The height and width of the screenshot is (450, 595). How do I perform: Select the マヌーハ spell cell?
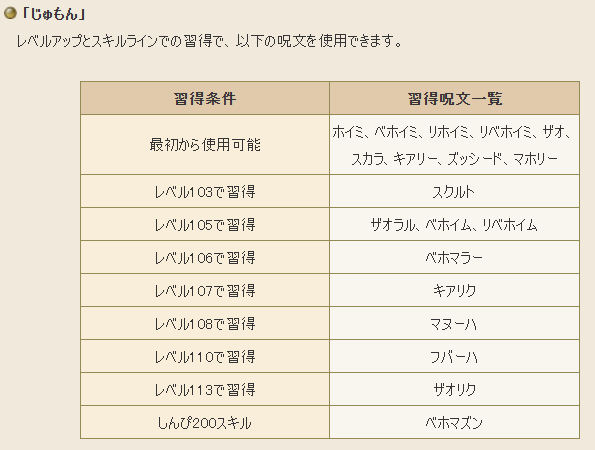pos(455,323)
